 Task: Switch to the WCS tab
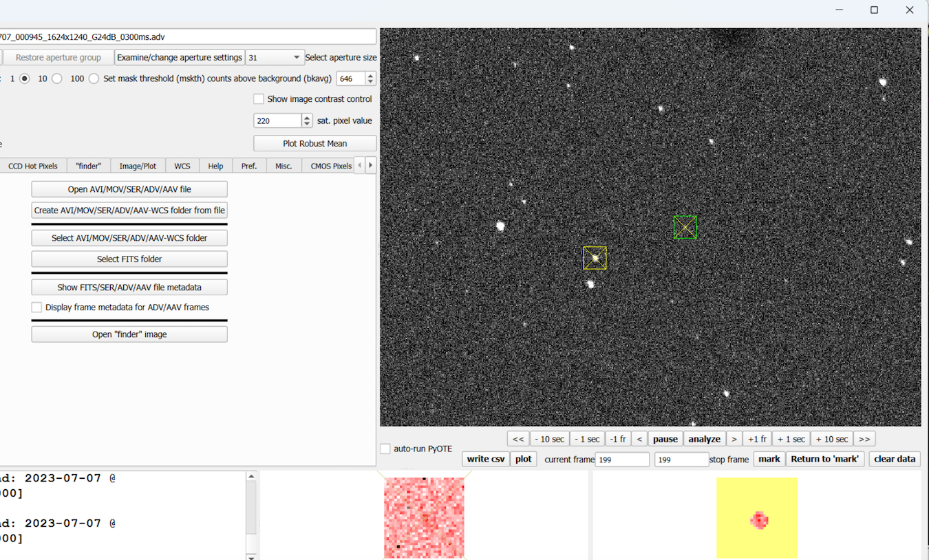182,166
